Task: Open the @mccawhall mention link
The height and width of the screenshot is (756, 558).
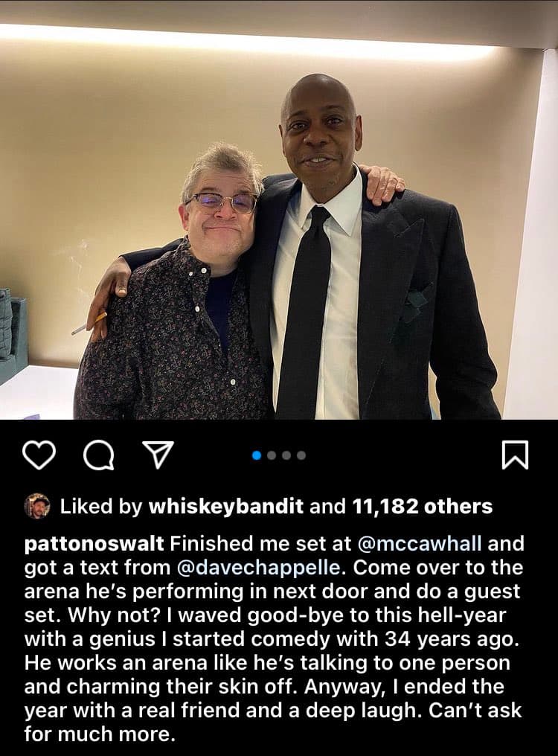Action: (x=420, y=544)
